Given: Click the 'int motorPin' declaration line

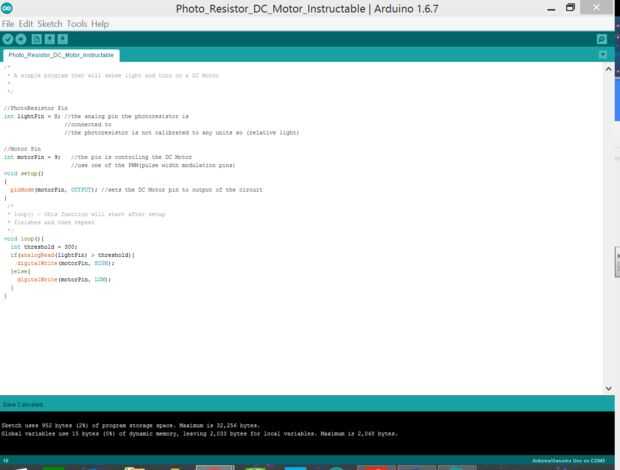Looking at the screenshot, I should pyautogui.click(x=98, y=157).
